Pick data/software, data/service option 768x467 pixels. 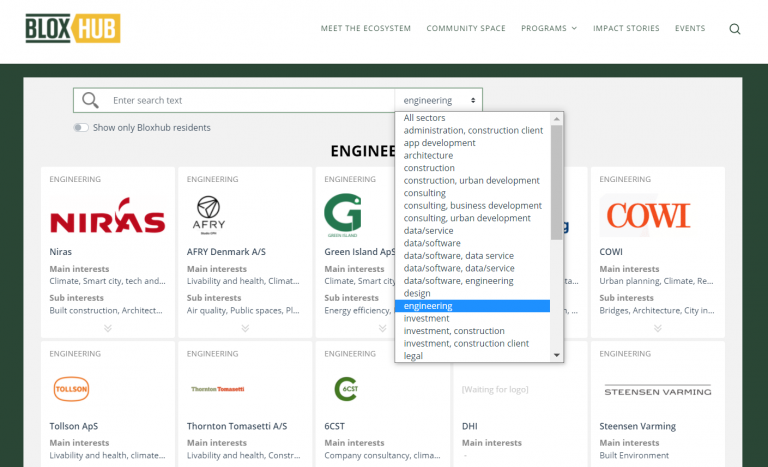click(x=472, y=268)
